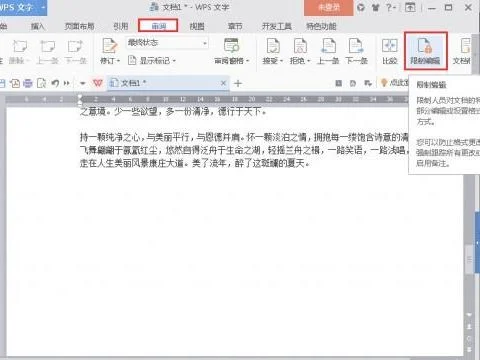480x360 pixels.
Task: Switch to the 插入 ribbon tab
Action: click(x=37, y=26)
